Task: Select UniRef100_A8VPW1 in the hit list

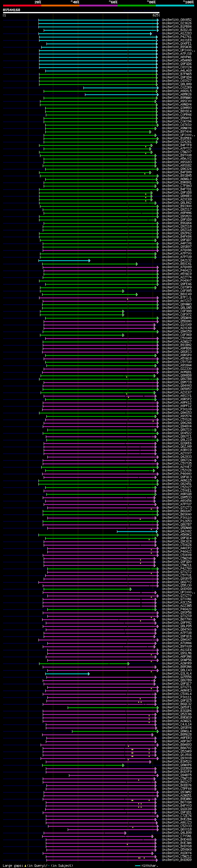Action: 177,57
